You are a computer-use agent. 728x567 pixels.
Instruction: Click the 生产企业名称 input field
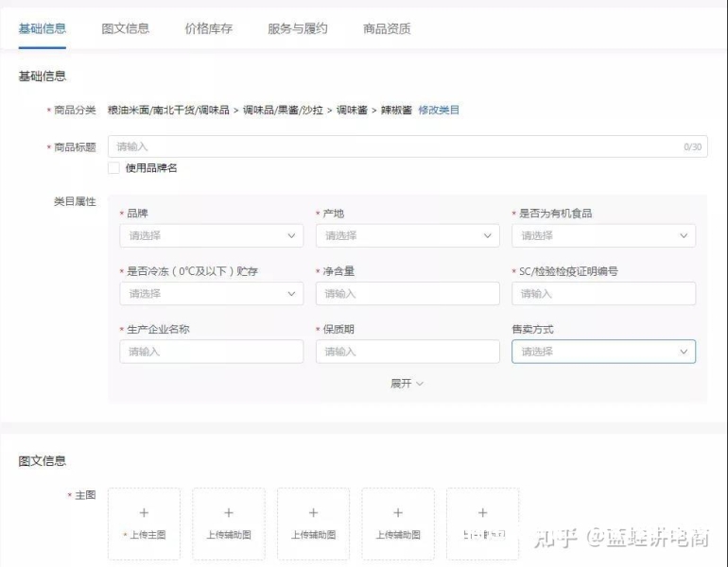[211, 352]
